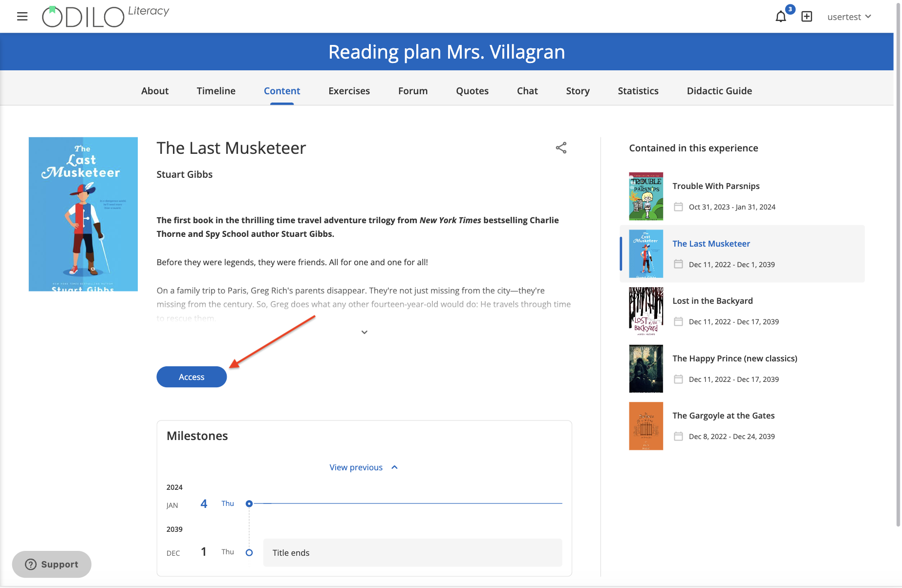
Task: Click calendar icon for Trouble With Parsnips
Action: click(678, 207)
